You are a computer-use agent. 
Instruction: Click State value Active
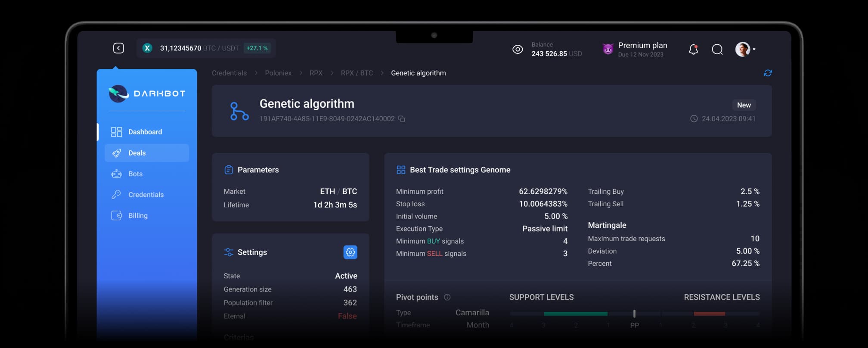[346, 276]
